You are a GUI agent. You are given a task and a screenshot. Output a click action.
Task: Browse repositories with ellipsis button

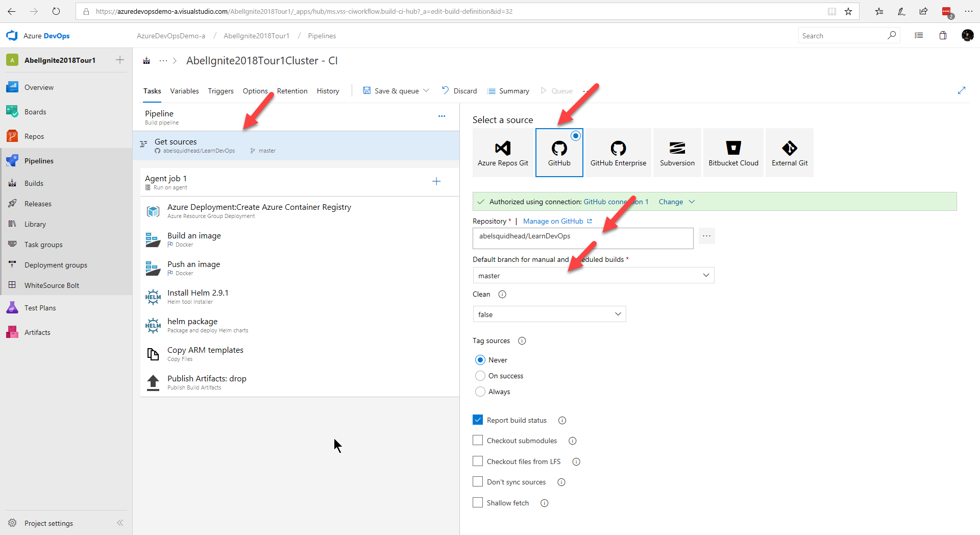point(706,236)
